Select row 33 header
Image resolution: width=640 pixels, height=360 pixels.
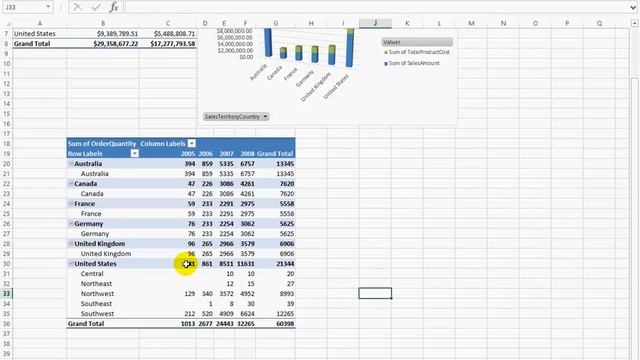pyautogui.click(x=6, y=293)
